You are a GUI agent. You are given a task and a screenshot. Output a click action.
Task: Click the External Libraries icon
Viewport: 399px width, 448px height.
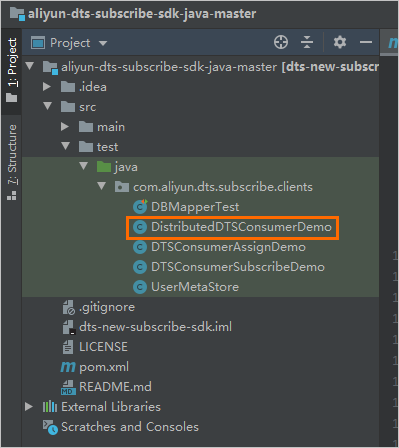click(x=50, y=407)
